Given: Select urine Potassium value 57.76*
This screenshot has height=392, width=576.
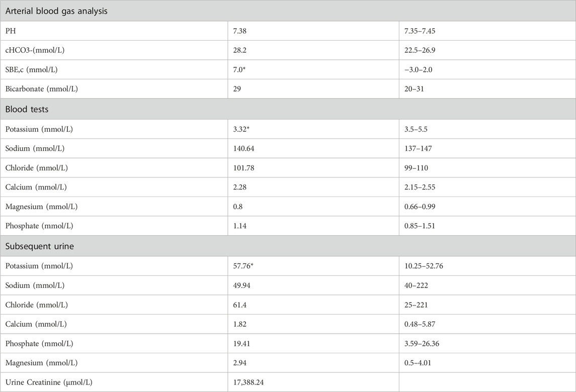Looking at the screenshot, I should point(243,266).
